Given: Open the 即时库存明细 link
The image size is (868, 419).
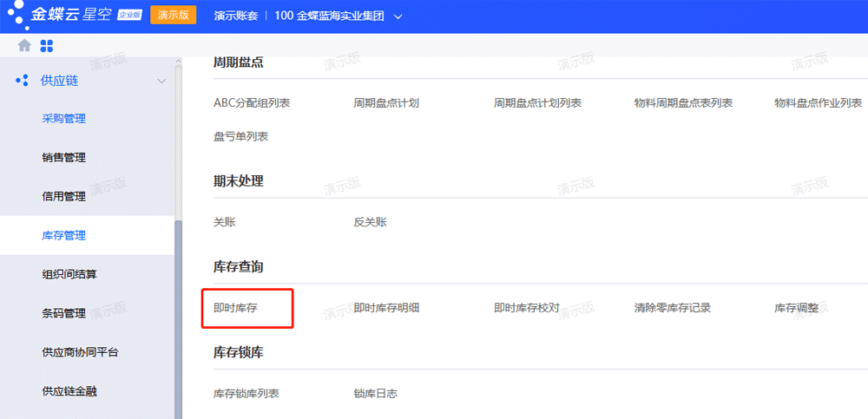Looking at the screenshot, I should [x=386, y=308].
